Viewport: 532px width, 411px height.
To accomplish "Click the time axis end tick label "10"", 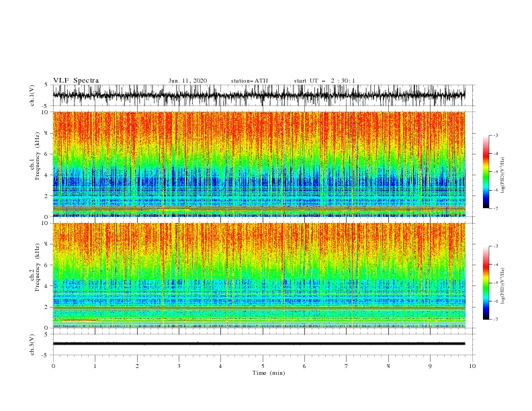I will click(472, 366).
